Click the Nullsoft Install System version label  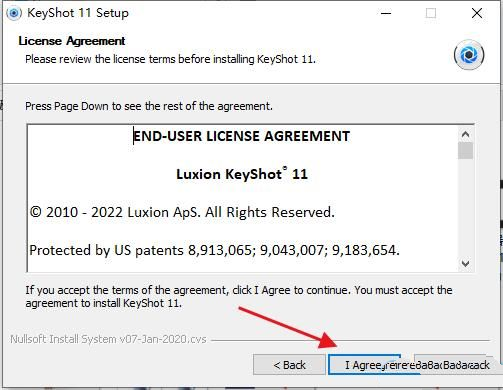click(x=108, y=339)
